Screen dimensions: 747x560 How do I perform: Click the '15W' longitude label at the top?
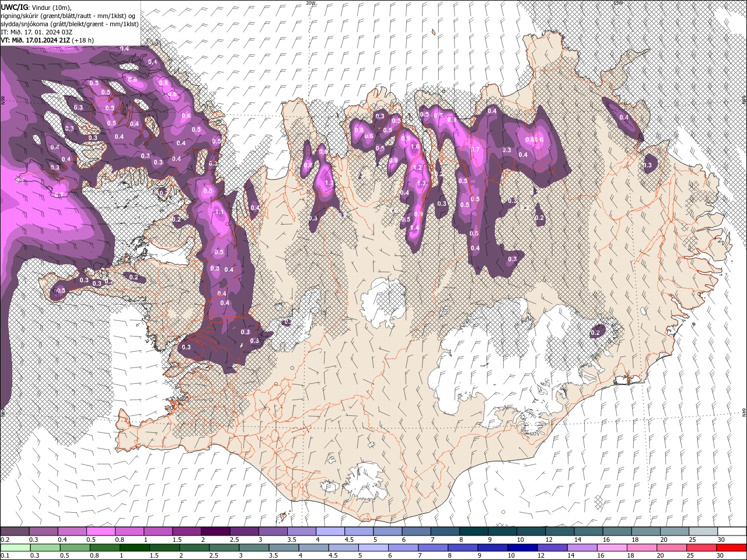click(617, 3)
